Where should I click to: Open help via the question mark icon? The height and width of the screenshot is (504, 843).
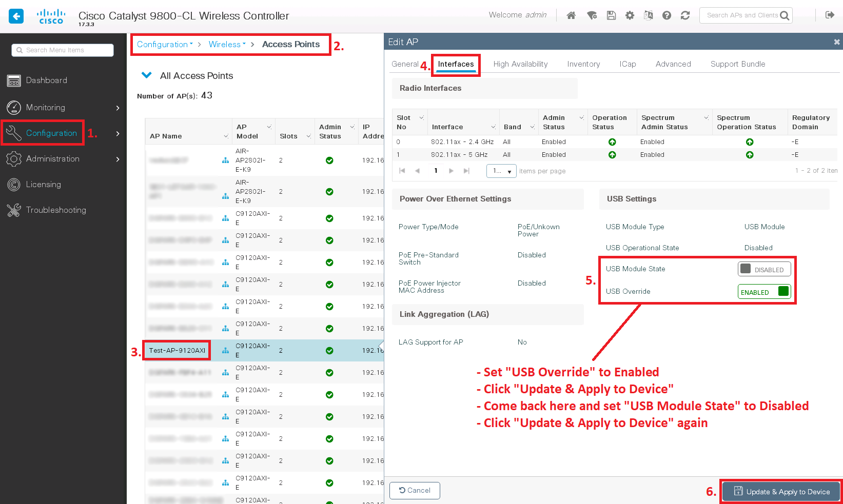tap(666, 15)
